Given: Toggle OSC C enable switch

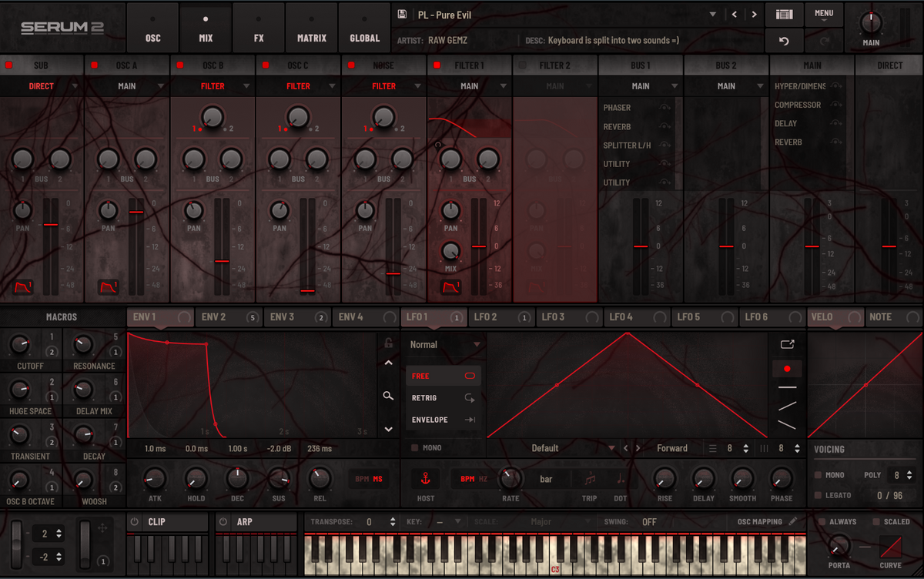Looking at the screenshot, I should pyautogui.click(x=266, y=65).
